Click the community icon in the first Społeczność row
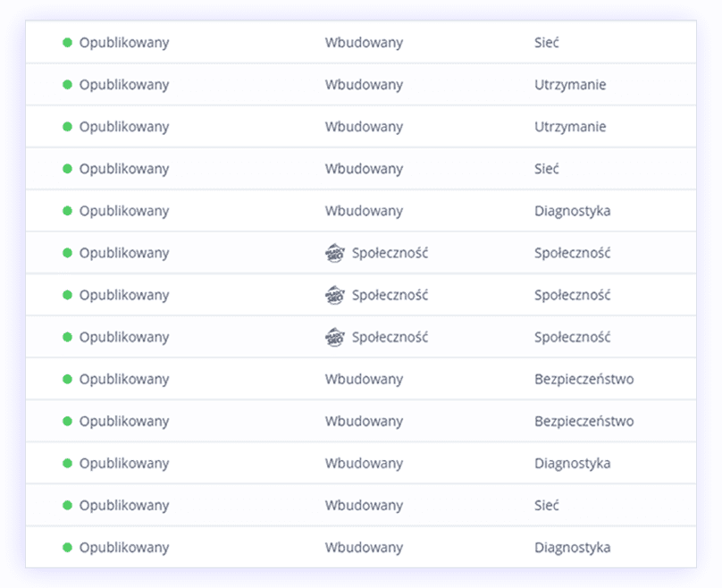Screen dimensions: 722x588 coord(335,253)
